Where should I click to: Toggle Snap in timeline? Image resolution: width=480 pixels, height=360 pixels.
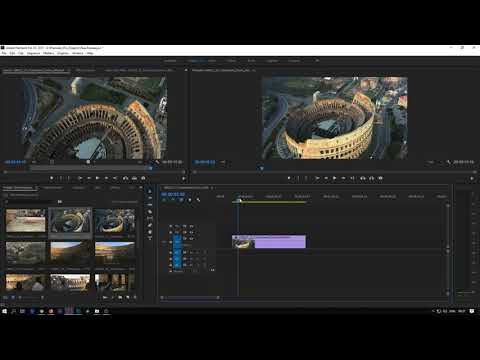click(x=173, y=200)
